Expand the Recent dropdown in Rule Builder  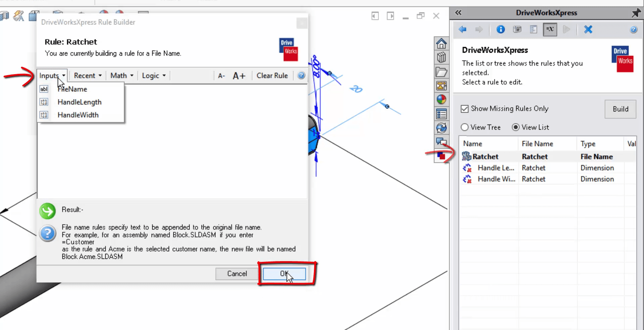pyautogui.click(x=88, y=76)
